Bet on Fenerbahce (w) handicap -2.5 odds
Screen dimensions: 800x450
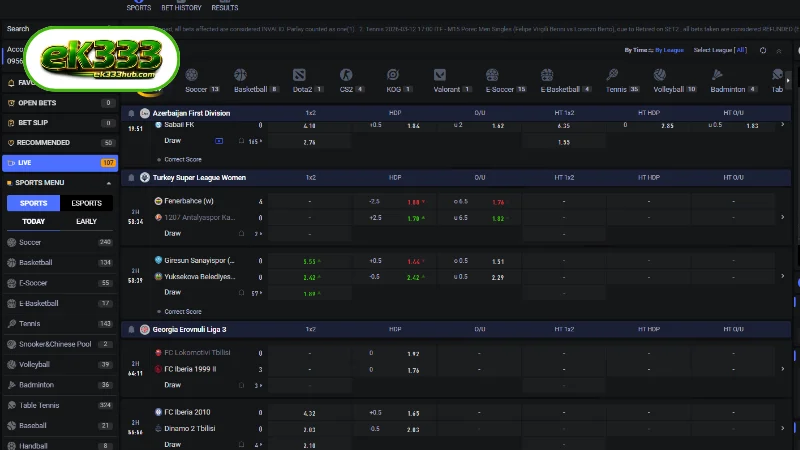(395, 202)
